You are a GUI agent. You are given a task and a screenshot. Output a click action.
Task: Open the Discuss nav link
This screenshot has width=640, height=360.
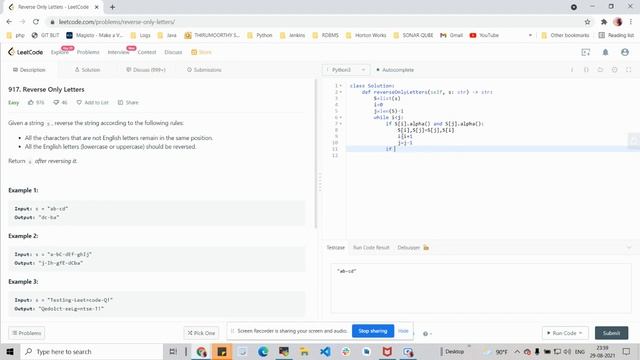173,52
